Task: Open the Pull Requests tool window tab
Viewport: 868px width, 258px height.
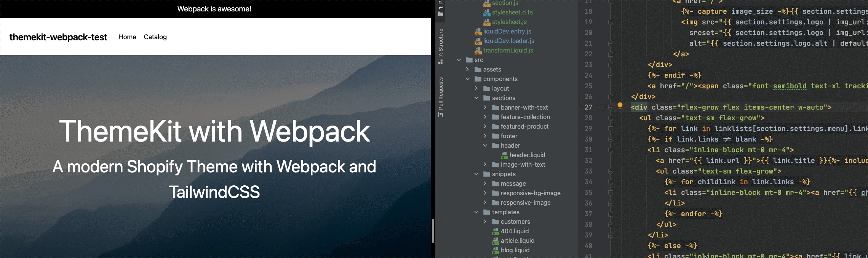Action: [441, 97]
